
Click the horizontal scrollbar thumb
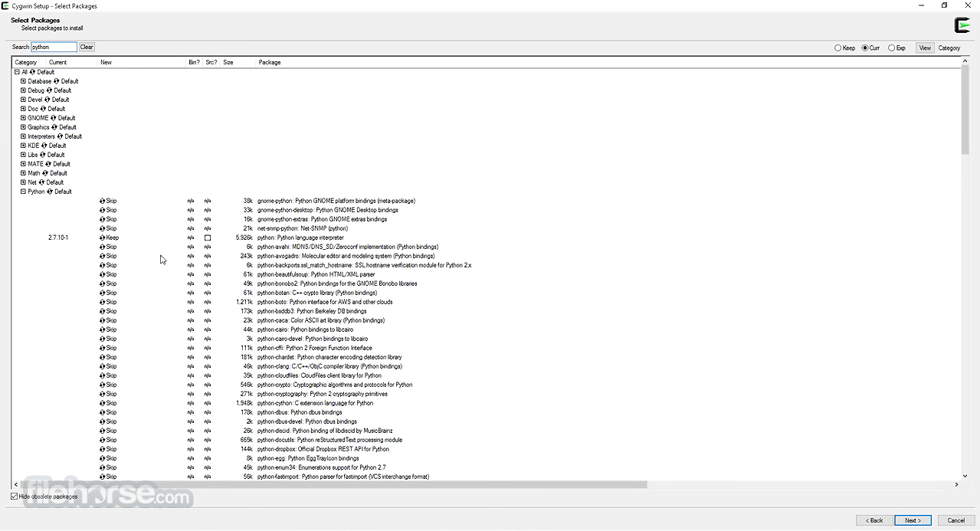333,484
